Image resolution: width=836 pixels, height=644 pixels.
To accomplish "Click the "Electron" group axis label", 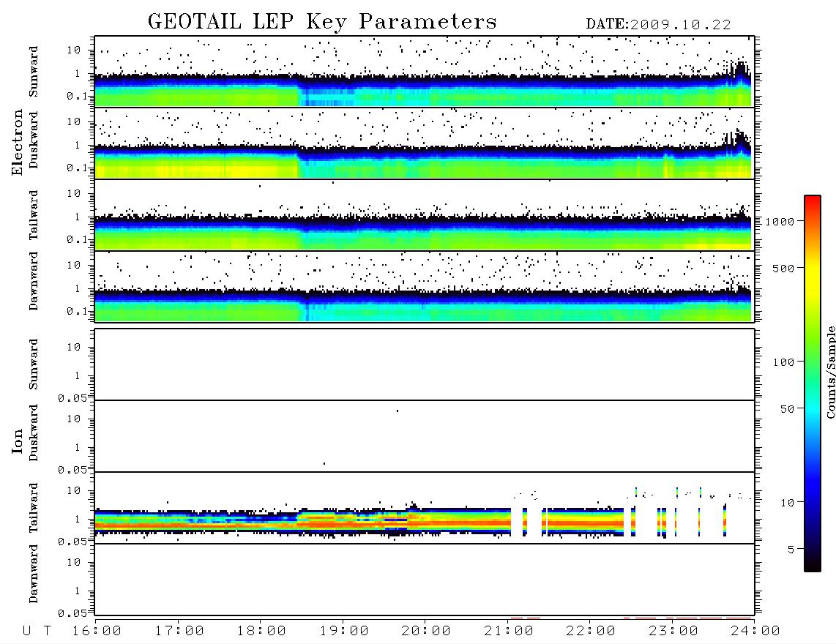I will click(x=18, y=142).
